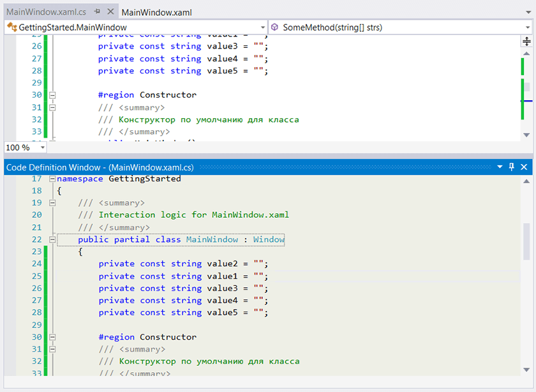Collapse the summary comment at definition line 19

52,203
